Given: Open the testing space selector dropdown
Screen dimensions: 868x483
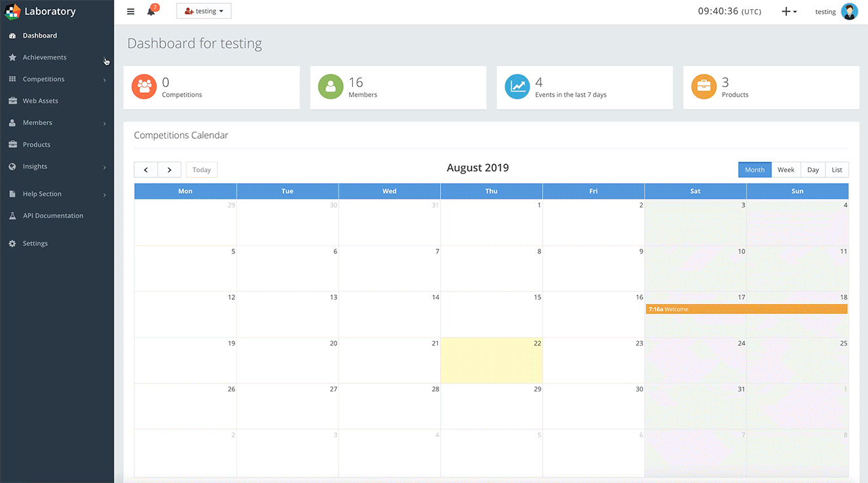Looking at the screenshot, I should 204,11.
